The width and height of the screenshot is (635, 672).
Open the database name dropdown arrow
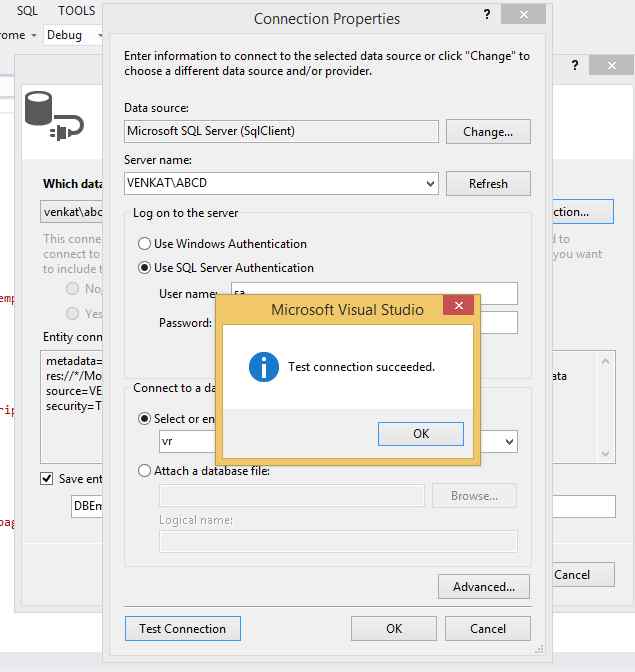509,441
